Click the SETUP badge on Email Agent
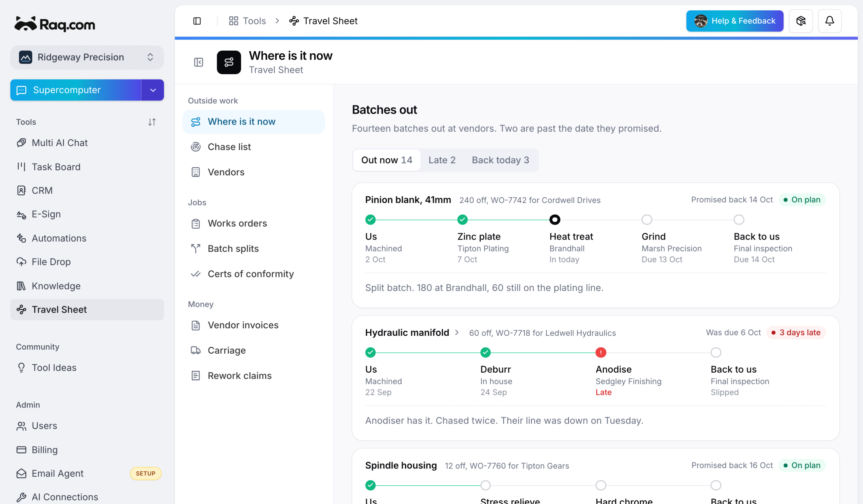 (x=145, y=473)
